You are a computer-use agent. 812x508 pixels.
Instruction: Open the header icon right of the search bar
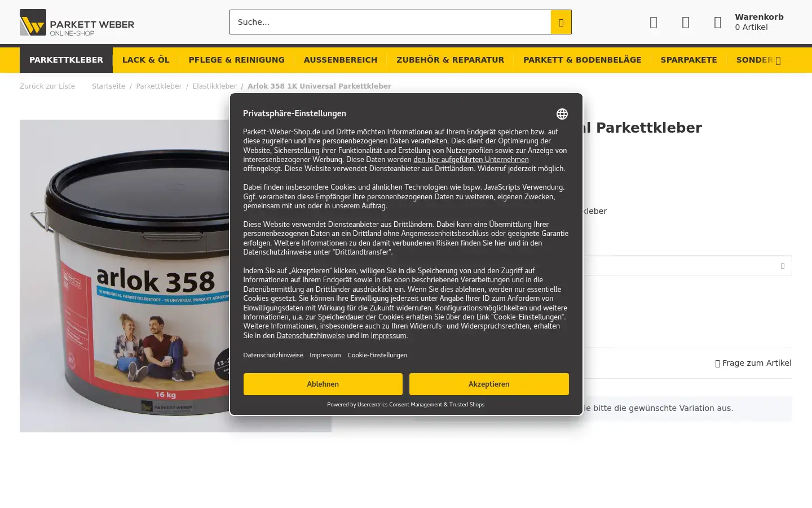(x=654, y=22)
